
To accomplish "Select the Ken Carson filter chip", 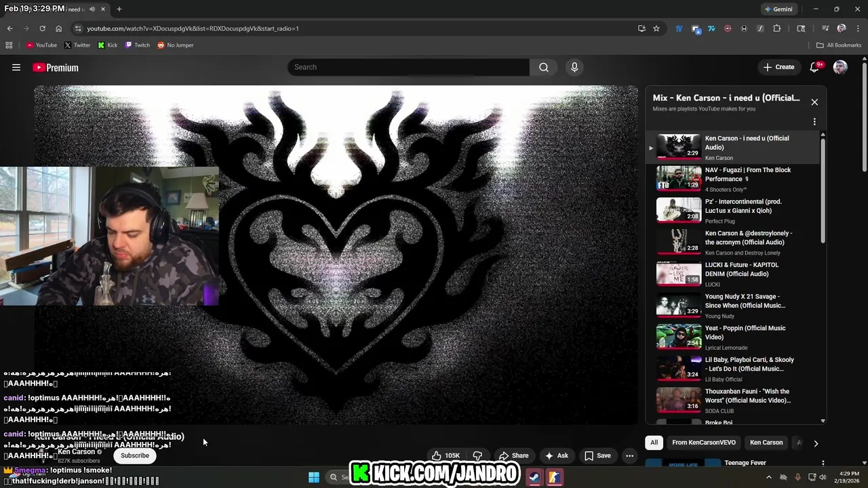I will 766,443.
